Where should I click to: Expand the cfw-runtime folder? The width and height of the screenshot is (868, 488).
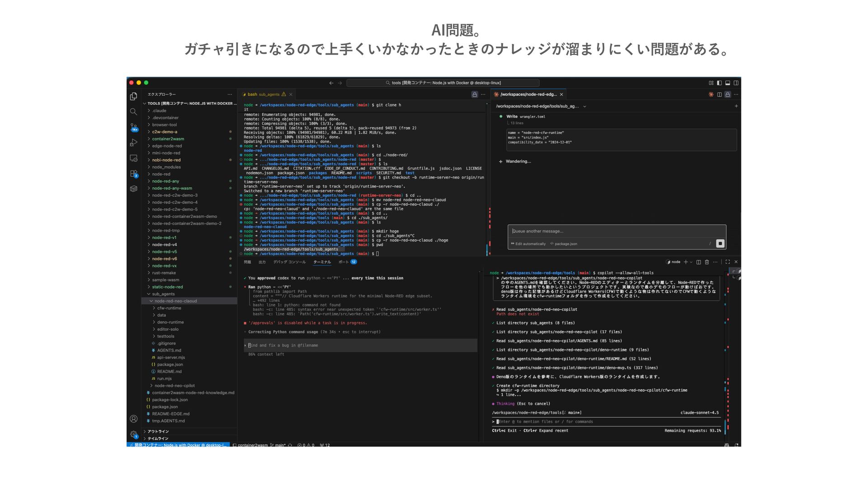coord(169,308)
